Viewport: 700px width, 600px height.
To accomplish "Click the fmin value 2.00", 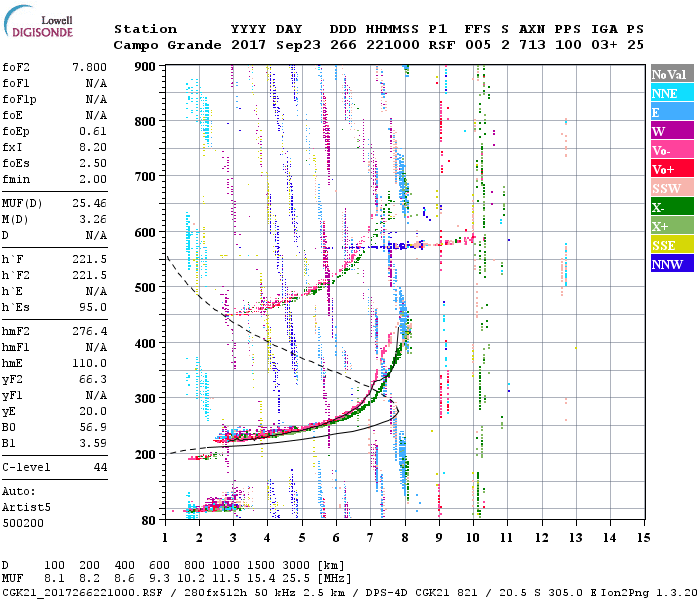I will [x=93, y=179].
